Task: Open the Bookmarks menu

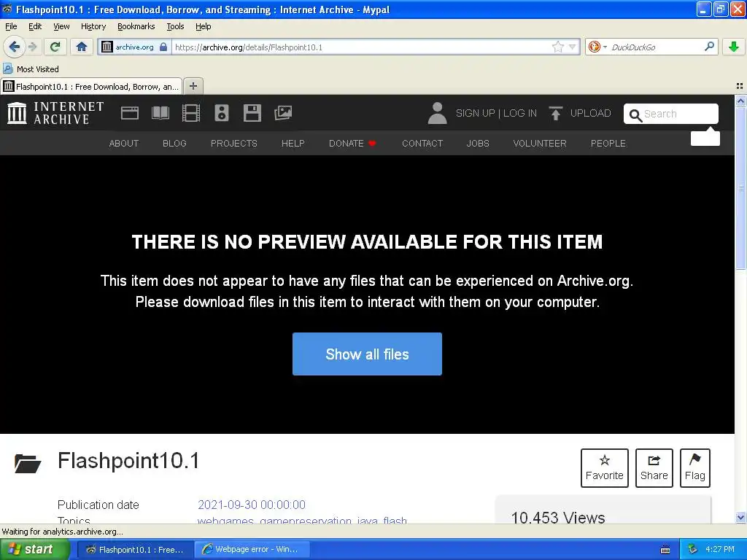Action: pos(136,26)
